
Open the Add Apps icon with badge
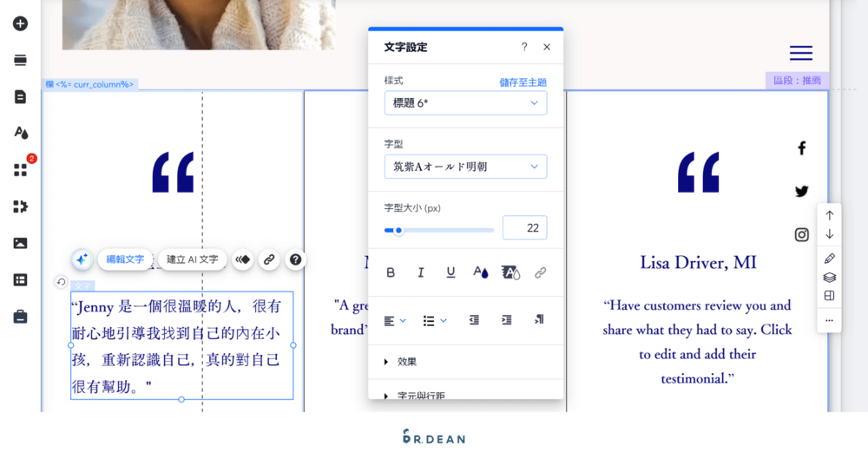21,170
